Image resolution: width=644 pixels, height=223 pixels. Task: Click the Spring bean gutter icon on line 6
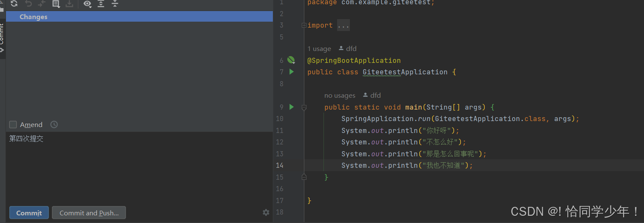[x=291, y=60]
